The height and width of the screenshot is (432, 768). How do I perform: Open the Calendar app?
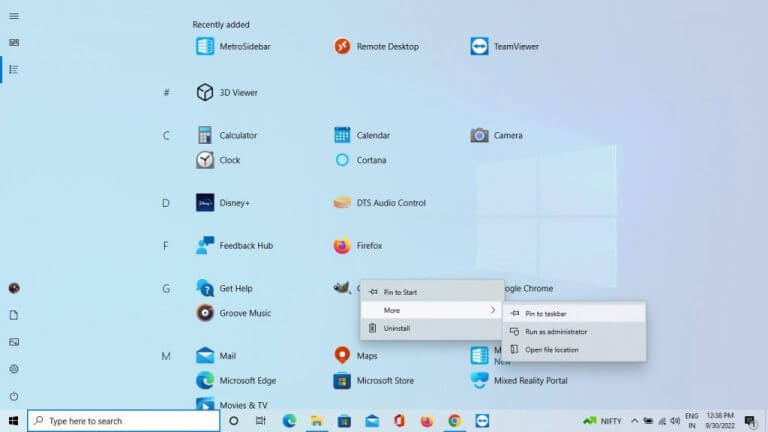click(x=361, y=135)
